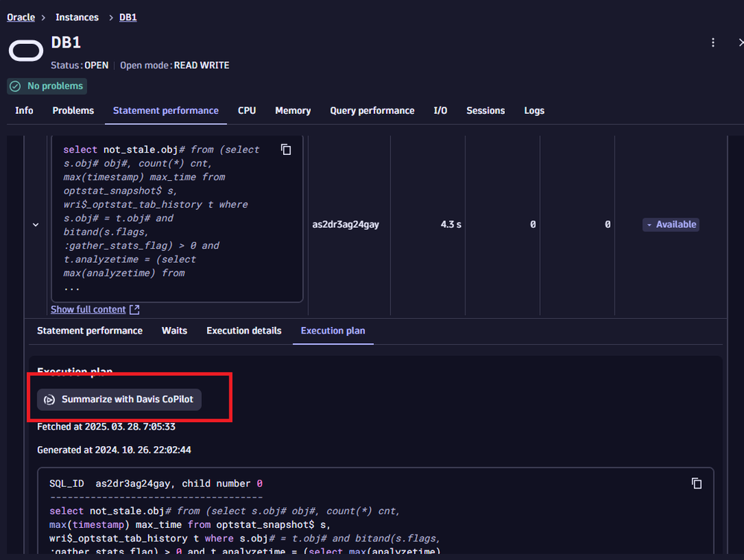The width and height of the screenshot is (744, 560).
Task: Click the Oracle database logo icon
Action: pyautogui.click(x=26, y=51)
